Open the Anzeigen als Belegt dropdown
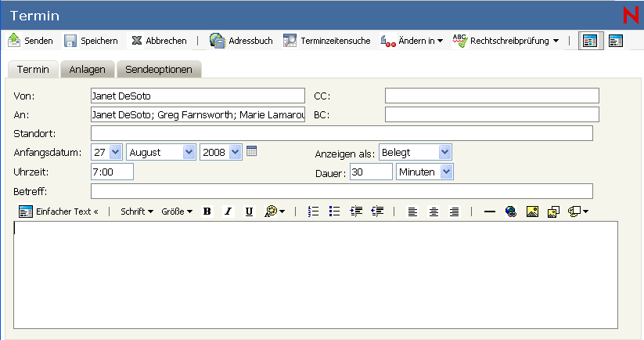The height and width of the screenshot is (340, 644). point(416,152)
